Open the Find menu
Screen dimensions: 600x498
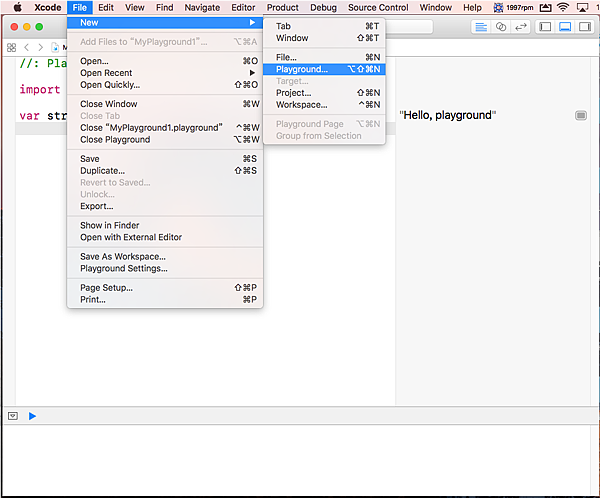165,7
